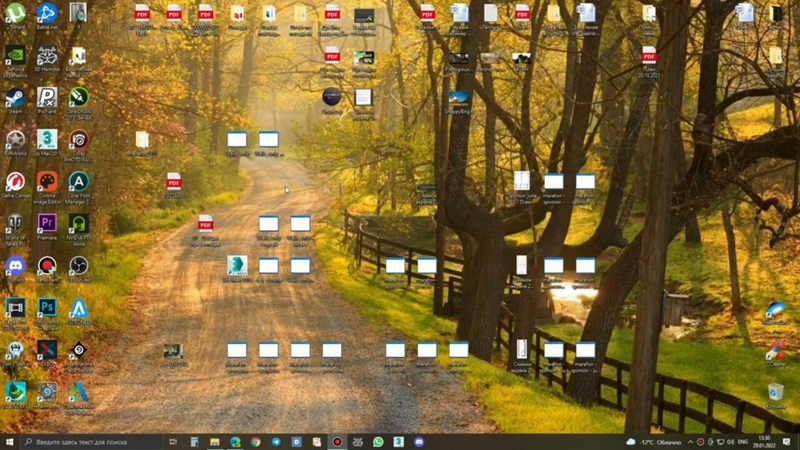The height and width of the screenshot is (450, 800).
Task: Open Google Chrome from the taskbar
Action: (256, 442)
